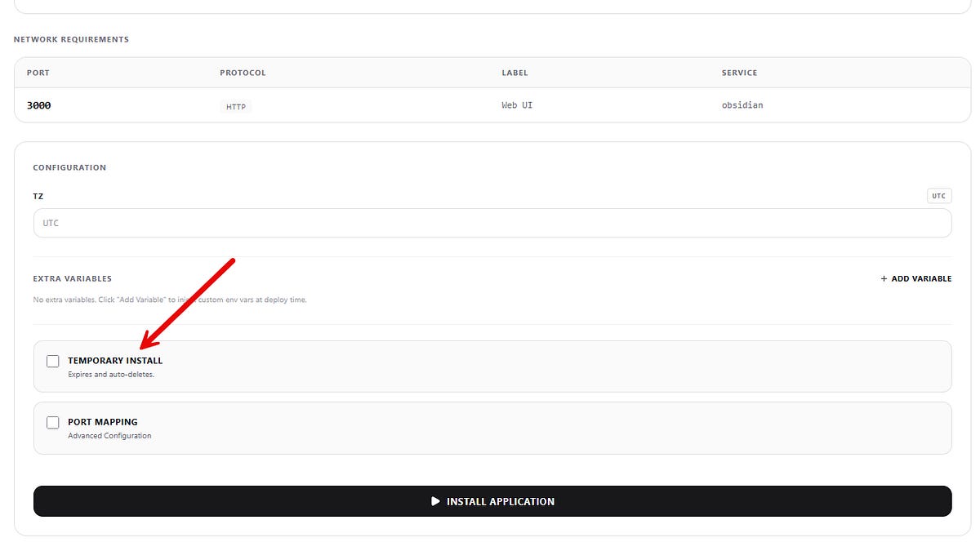
Task: Click 'Advanced Configuration' description text
Action: click(109, 436)
